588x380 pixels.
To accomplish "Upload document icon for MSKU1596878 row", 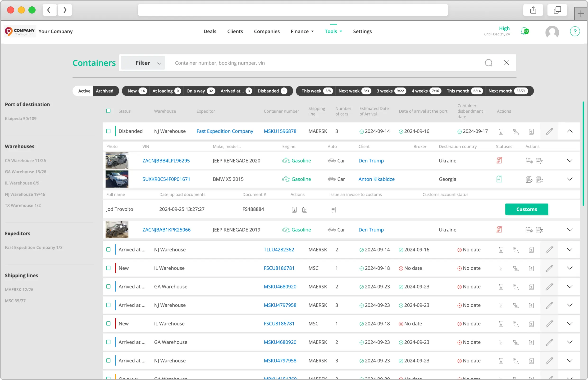I will tap(531, 131).
